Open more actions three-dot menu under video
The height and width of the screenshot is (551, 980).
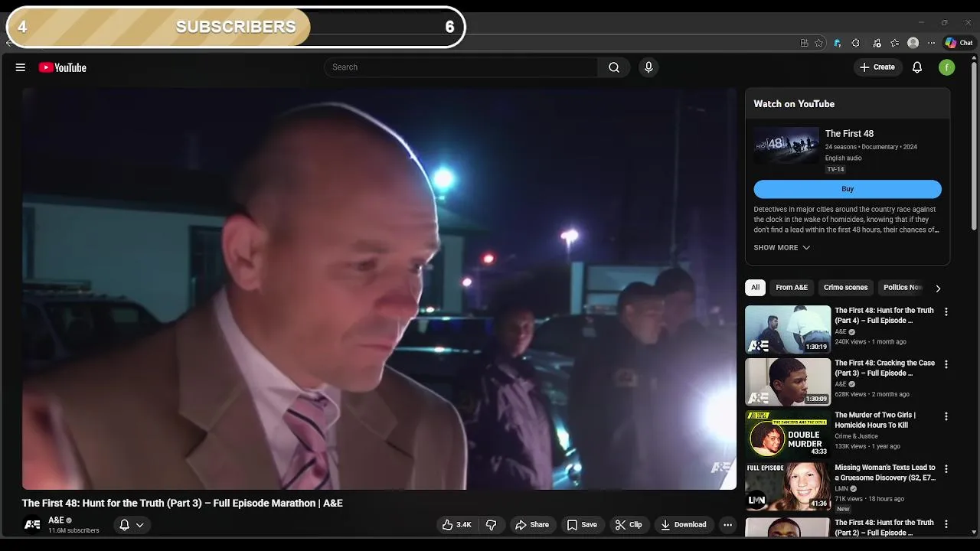click(x=727, y=525)
